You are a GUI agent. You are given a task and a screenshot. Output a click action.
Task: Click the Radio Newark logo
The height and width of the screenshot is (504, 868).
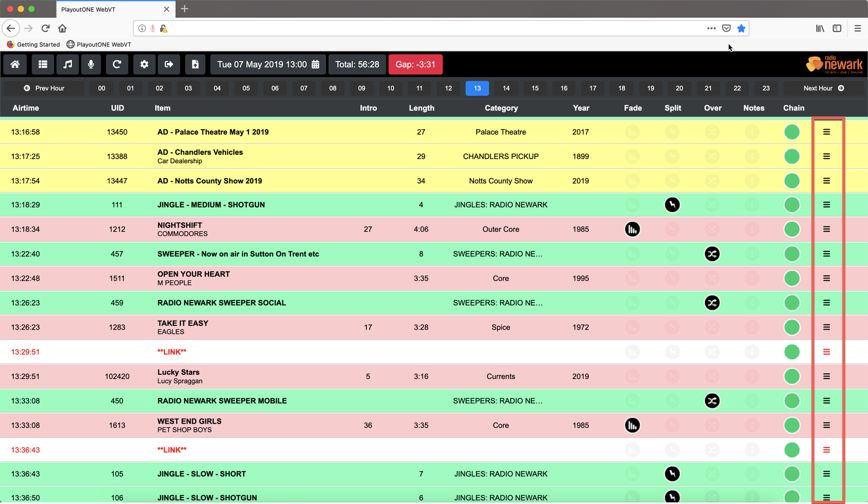pos(834,64)
